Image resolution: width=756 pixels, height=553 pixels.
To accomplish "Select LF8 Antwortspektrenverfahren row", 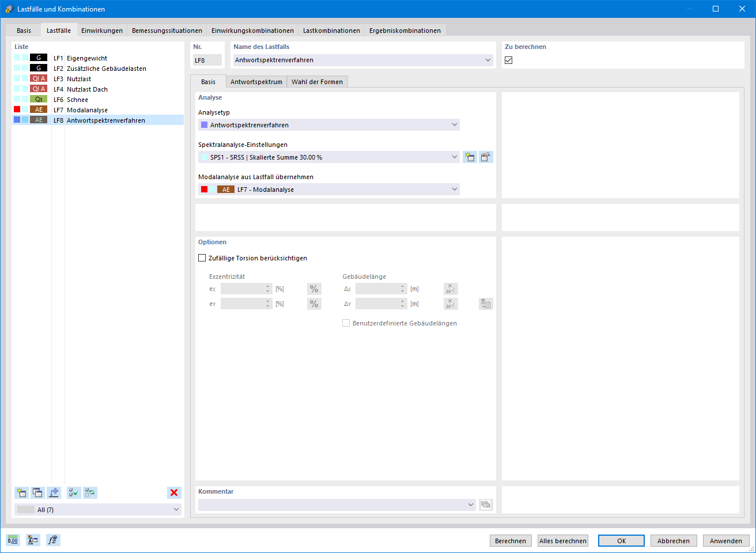I will pos(98,120).
